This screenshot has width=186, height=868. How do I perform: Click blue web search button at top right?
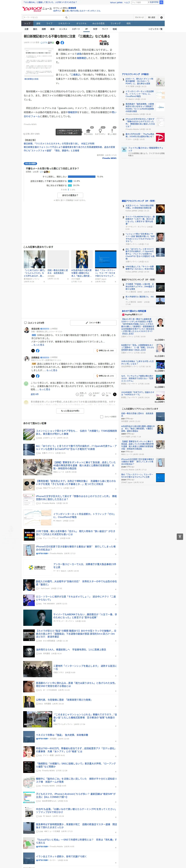(161, 2)
